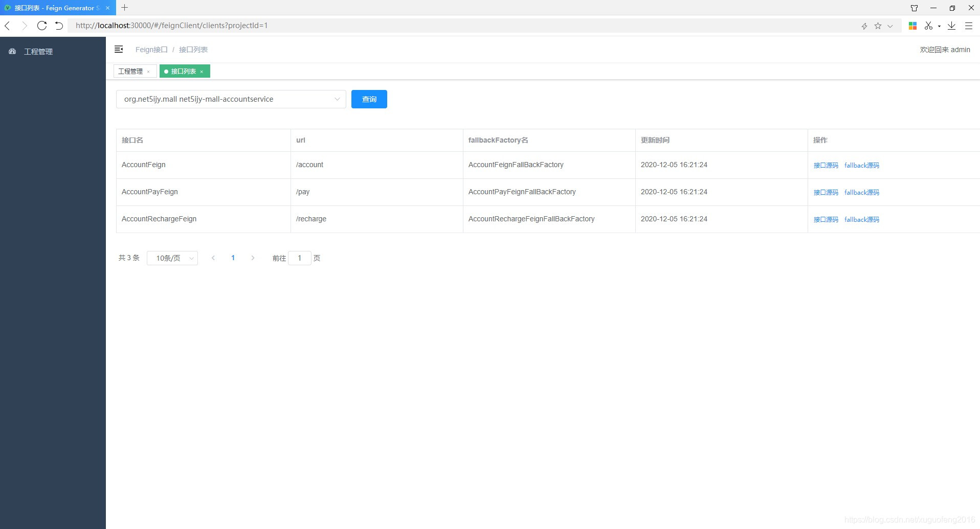This screenshot has width=980, height=529.
Task: Click the lightning speed-mode icon
Action: [x=864, y=26]
